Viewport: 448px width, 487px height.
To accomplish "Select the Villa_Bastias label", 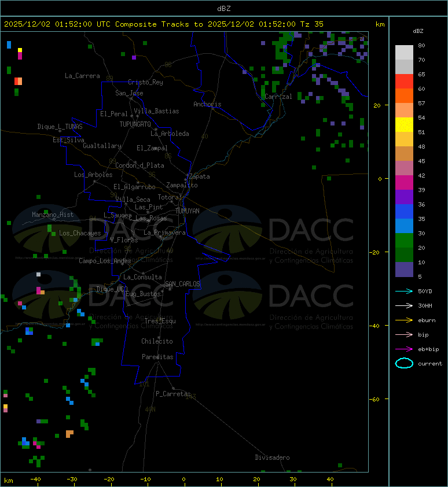I will (x=156, y=111).
